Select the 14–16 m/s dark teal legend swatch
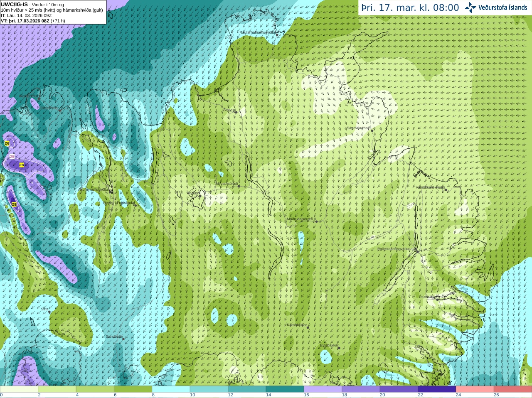532x398 pixels. [x=285, y=389]
